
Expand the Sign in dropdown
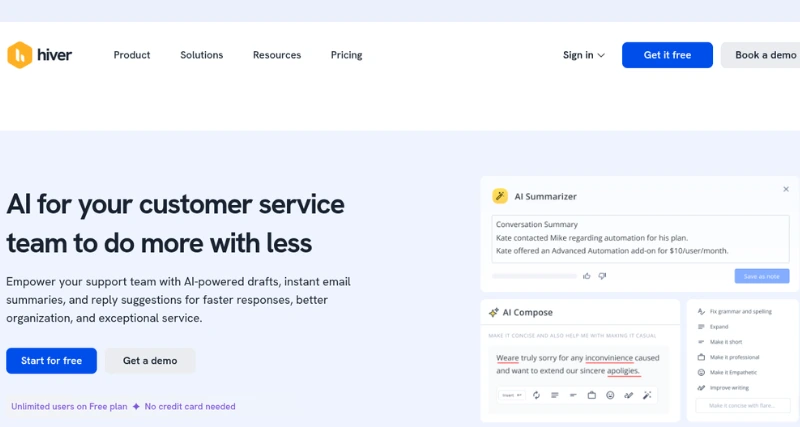pos(584,55)
